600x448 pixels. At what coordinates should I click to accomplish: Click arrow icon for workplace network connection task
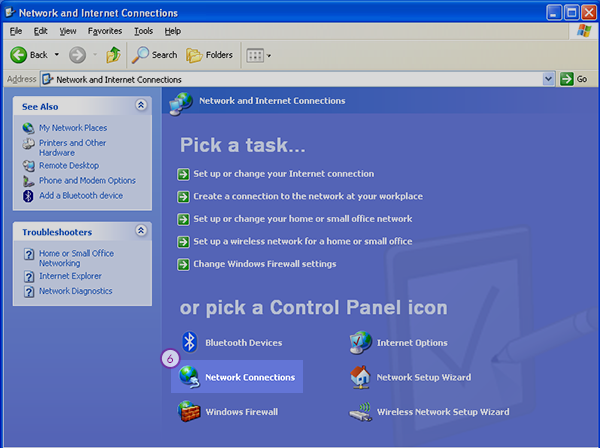pyautogui.click(x=184, y=197)
